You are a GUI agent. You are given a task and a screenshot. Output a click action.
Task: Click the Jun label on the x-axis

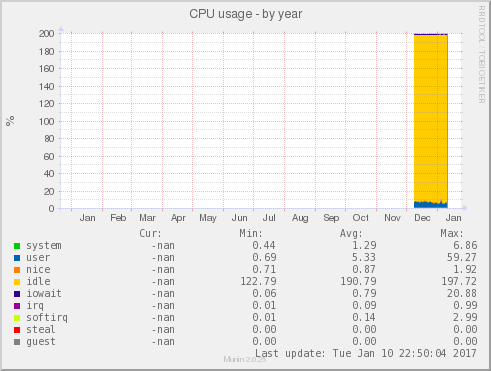point(239,218)
